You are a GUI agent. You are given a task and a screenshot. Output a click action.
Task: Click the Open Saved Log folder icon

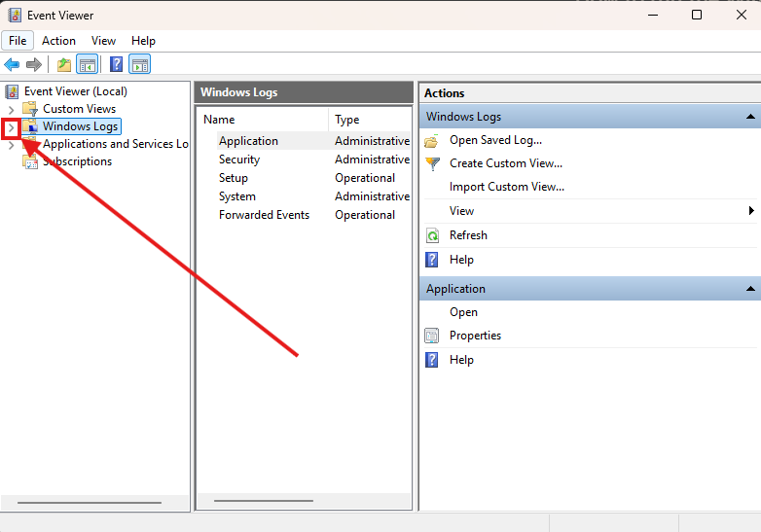click(x=431, y=141)
